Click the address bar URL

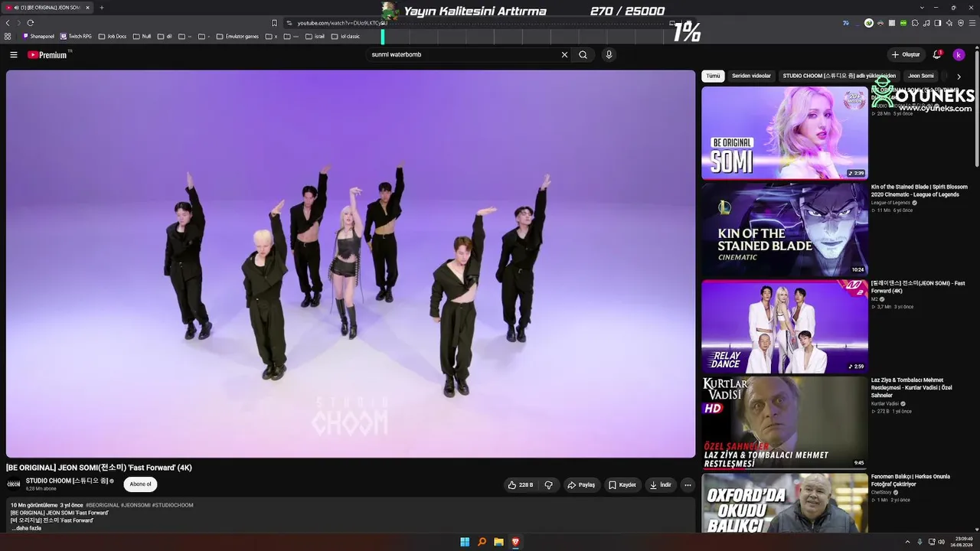tap(341, 23)
